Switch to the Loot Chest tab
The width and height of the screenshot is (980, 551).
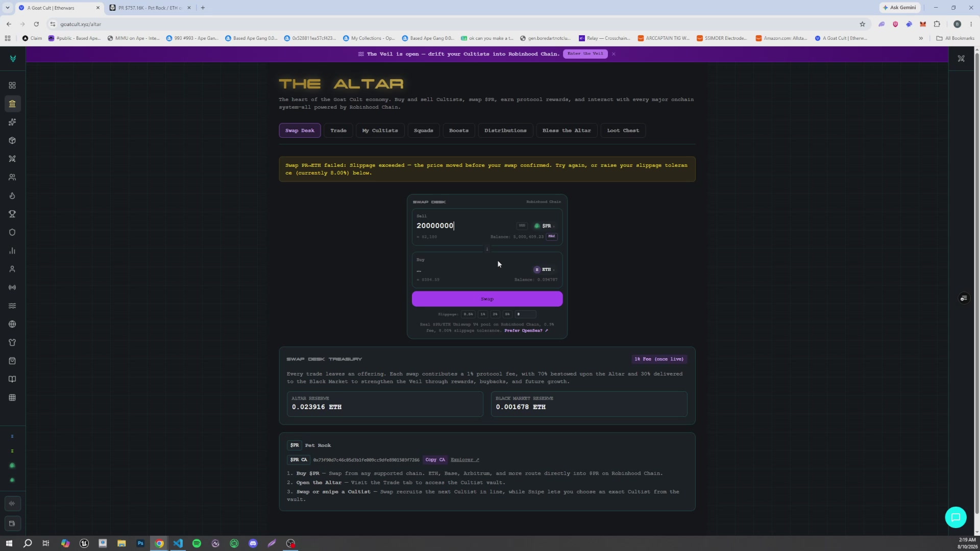pos(623,131)
